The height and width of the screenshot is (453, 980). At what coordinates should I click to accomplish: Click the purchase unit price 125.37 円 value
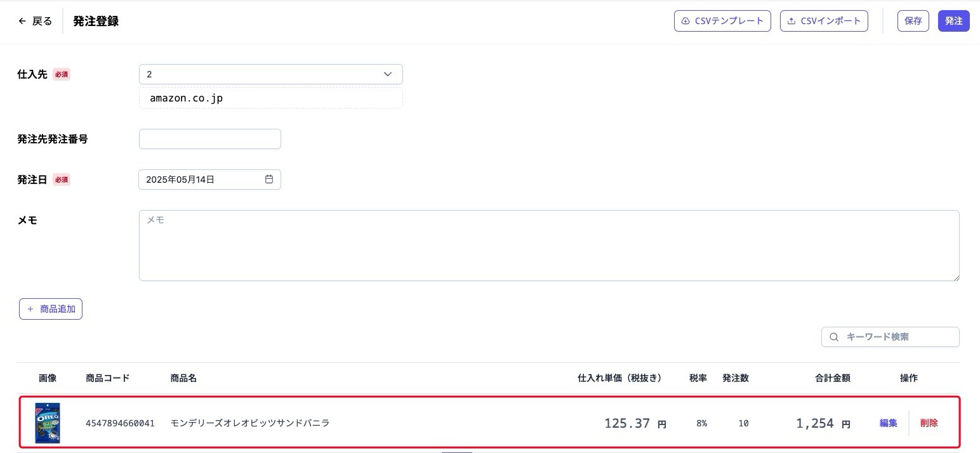tap(635, 423)
